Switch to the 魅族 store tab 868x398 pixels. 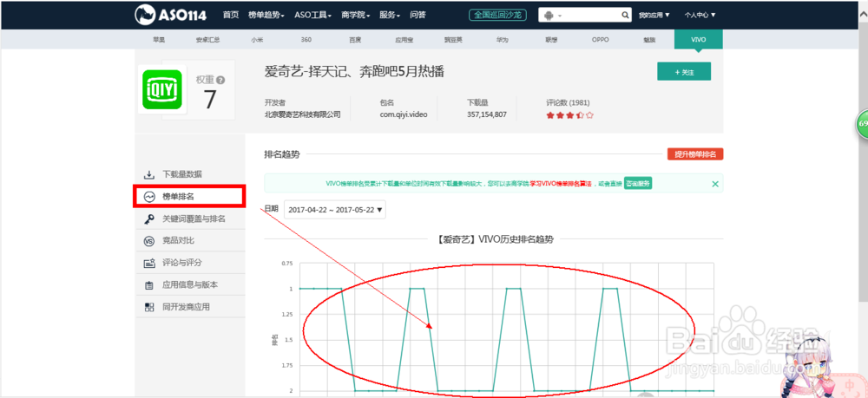click(648, 40)
